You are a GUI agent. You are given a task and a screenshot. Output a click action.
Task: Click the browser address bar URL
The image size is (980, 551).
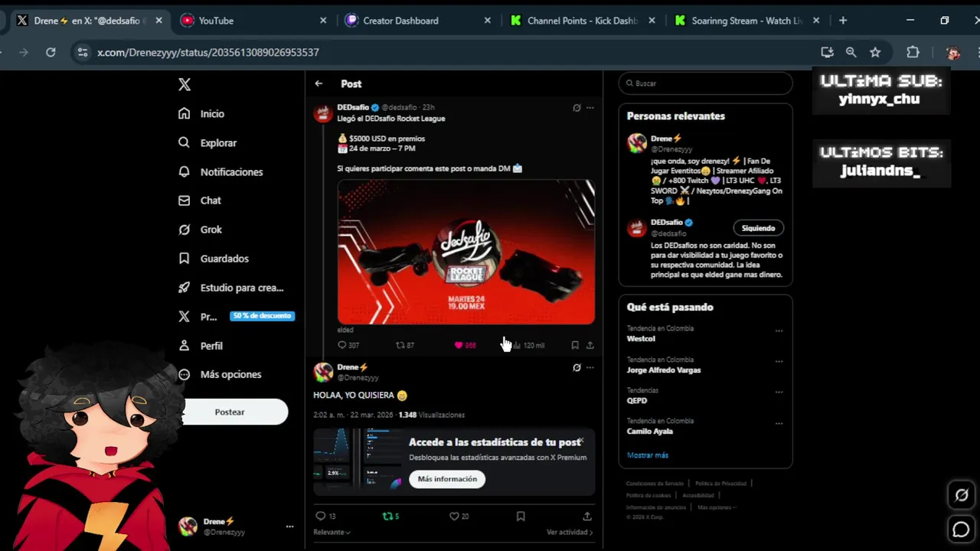click(x=208, y=52)
